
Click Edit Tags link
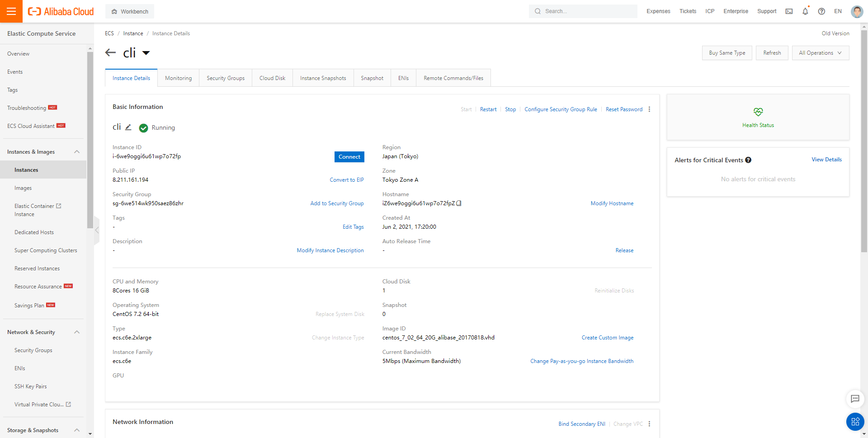click(353, 227)
